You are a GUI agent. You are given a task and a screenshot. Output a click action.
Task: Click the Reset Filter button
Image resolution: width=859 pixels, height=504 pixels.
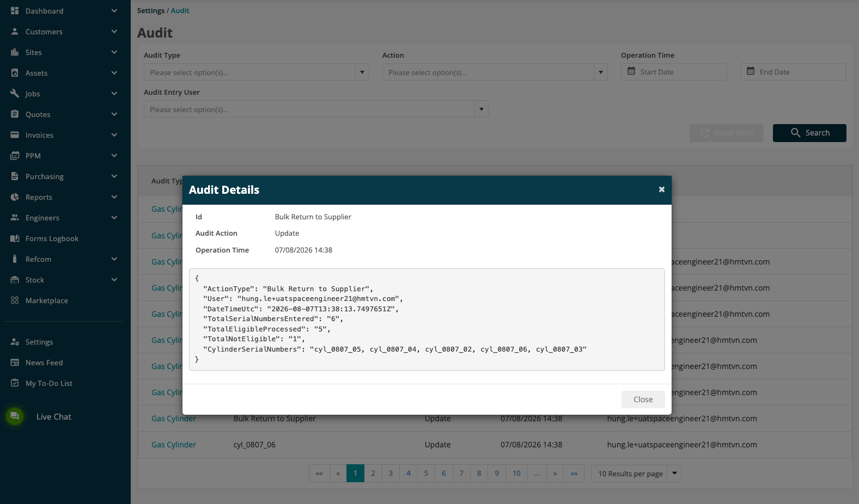[726, 133]
